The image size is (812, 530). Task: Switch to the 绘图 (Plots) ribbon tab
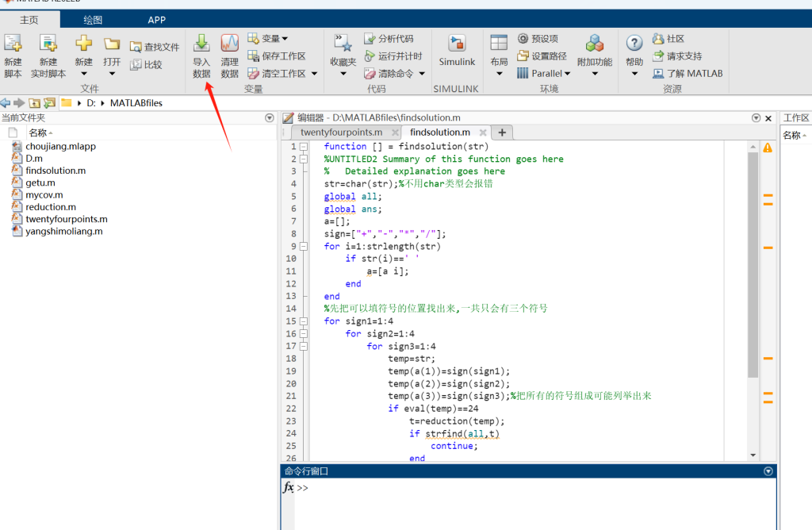click(x=93, y=20)
